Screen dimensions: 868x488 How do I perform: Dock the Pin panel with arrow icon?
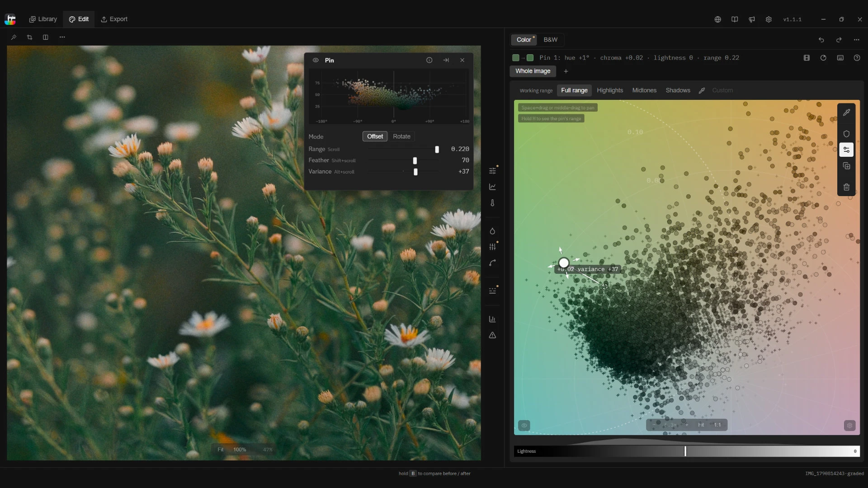pos(446,60)
